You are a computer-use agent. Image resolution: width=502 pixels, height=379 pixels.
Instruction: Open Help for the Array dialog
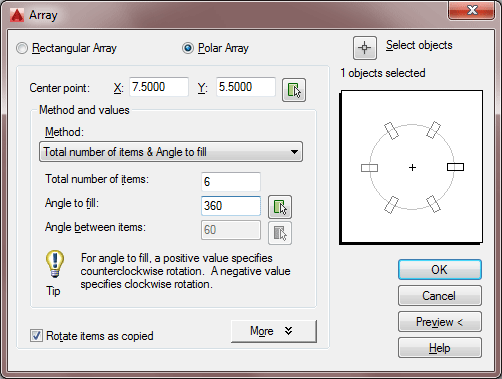coord(440,348)
